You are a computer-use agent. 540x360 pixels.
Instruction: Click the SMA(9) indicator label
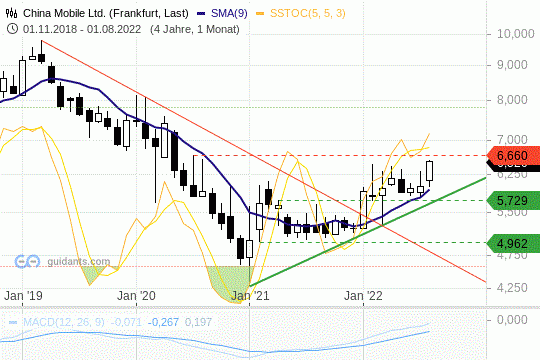[x=229, y=13]
